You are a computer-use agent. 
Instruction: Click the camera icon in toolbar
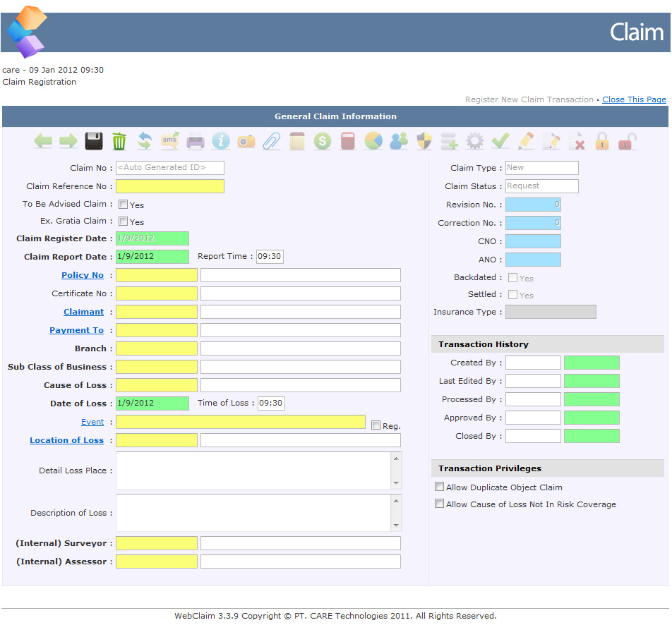pyautogui.click(x=246, y=141)
